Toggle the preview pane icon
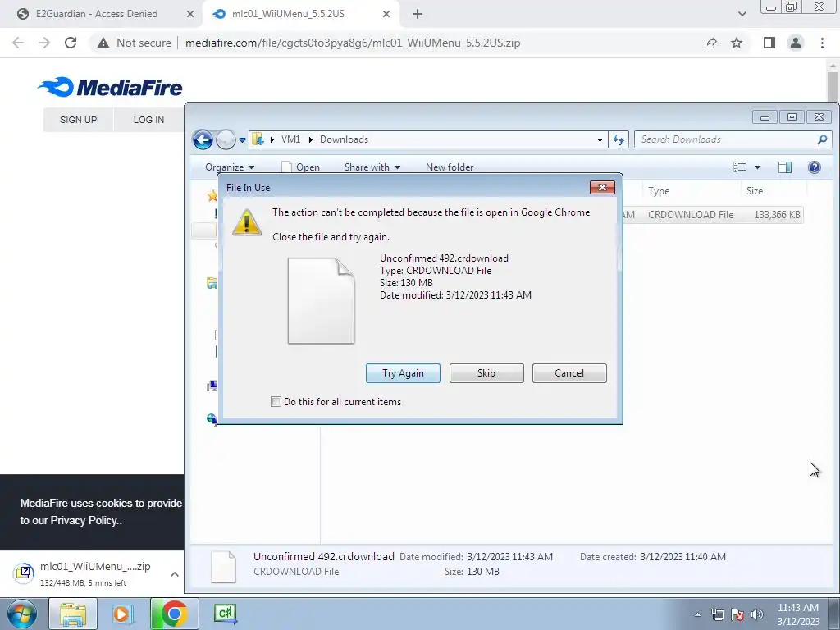 pos(785,167)
